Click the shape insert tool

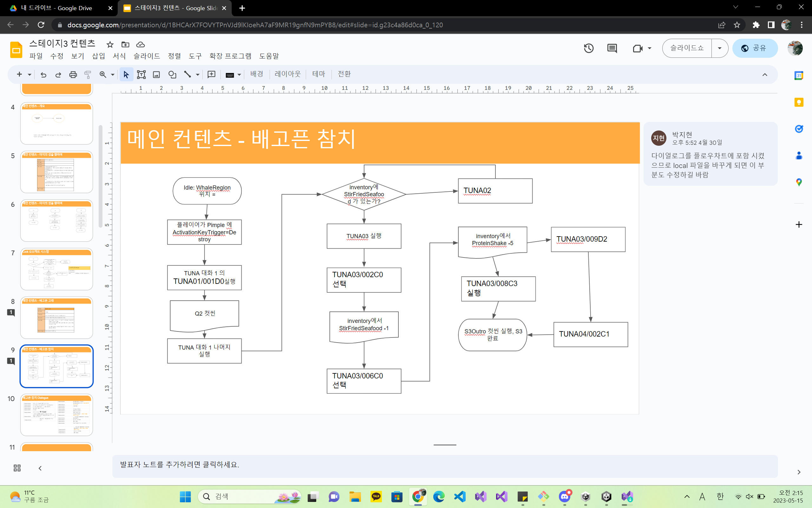pyautogui.click(x=172, y=75)
